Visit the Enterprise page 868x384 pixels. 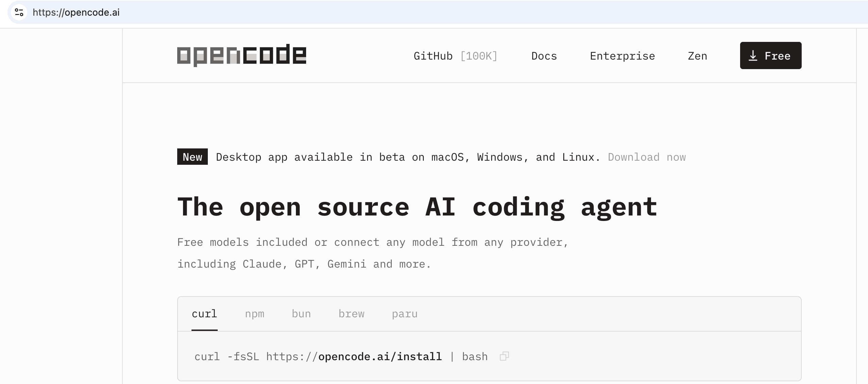[x=622, y=55]
